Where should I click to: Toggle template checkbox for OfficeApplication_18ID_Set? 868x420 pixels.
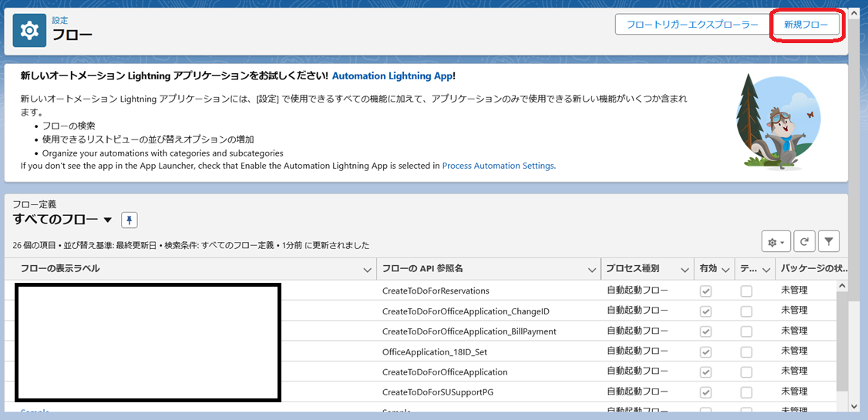click(x=746, y=352)
